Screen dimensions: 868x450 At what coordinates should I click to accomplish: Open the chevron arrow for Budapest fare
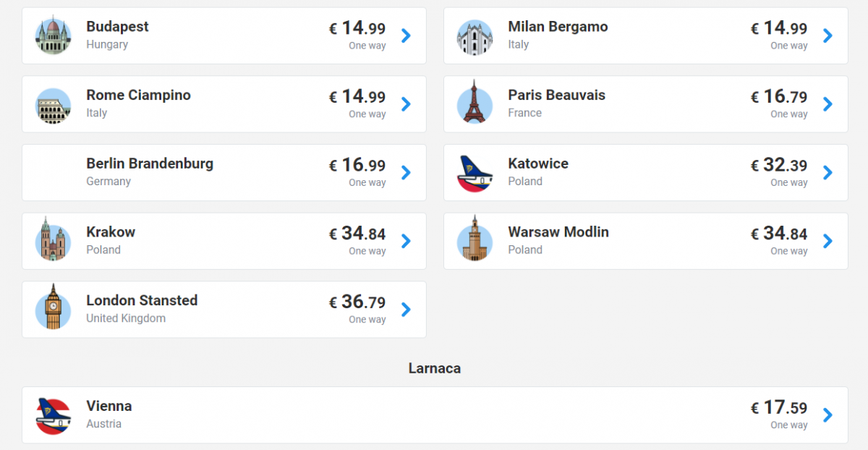coord(406,35)
